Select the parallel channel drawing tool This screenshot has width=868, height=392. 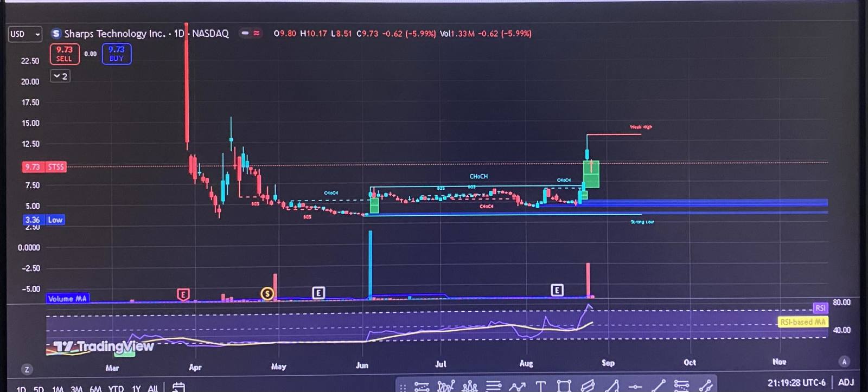588,385
